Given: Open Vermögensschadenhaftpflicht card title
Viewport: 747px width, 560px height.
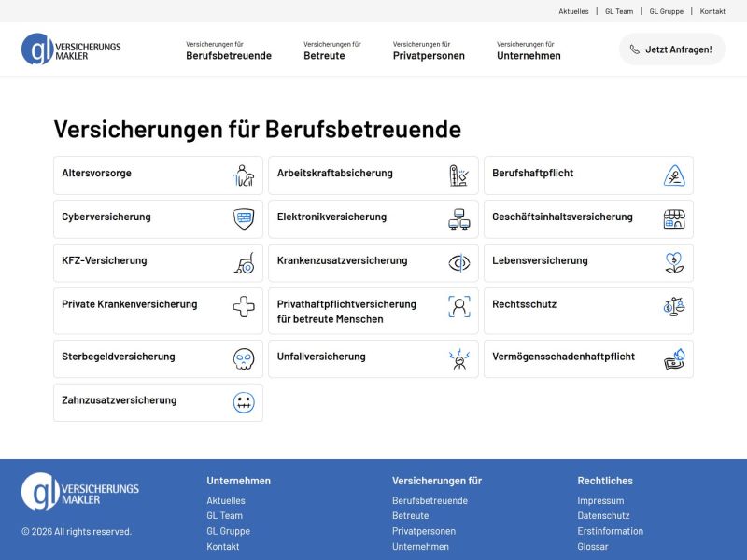Looking at the screenshot, I should click(563, 357).
